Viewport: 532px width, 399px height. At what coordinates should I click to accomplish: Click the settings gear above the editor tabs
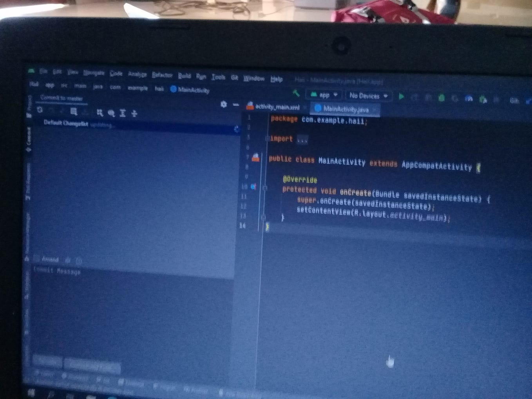tap(224, 104)
